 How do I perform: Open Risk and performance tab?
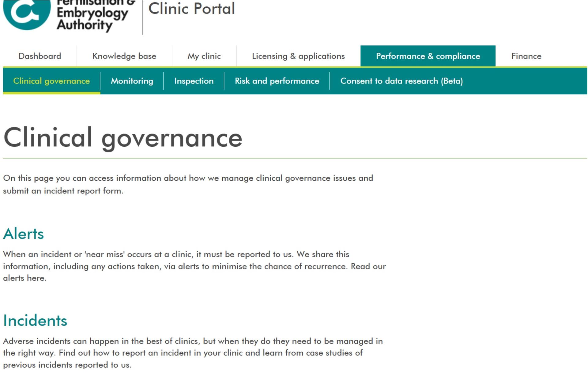277,81
